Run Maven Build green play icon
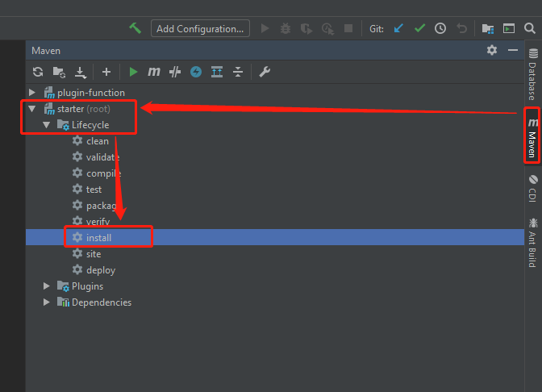Viewport: 542px width, 392px height. click(x=133, y=72)
